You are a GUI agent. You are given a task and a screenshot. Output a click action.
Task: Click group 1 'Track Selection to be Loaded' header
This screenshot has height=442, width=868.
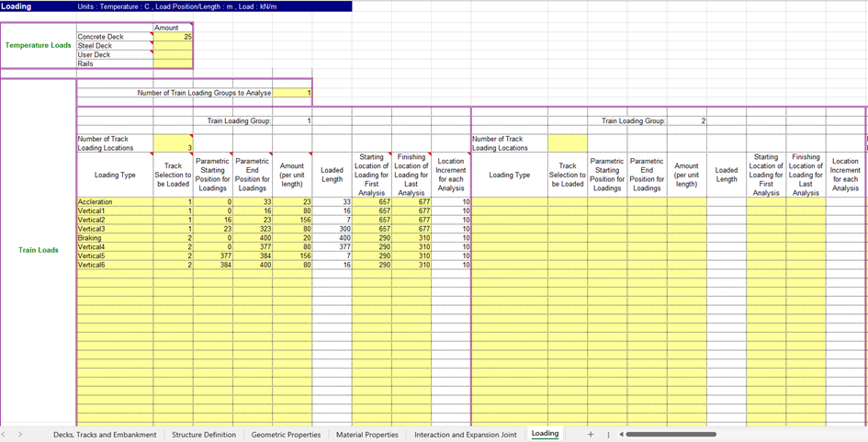(x=173, y=175)
